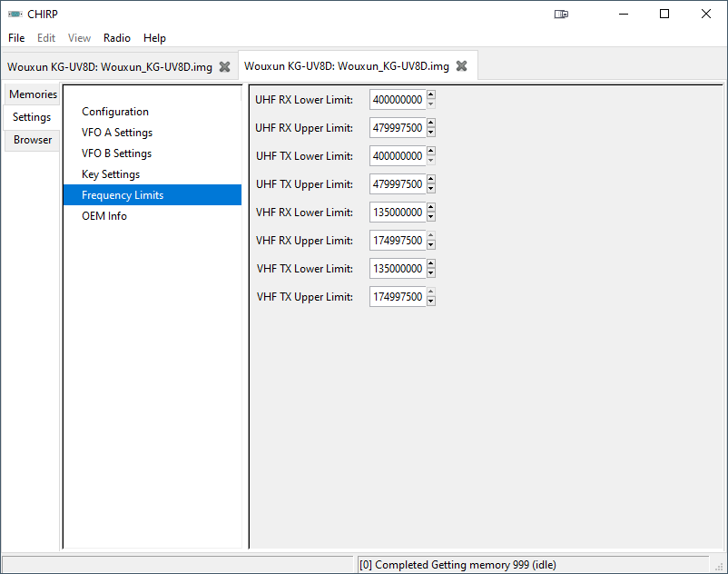Open the View menu
Screen dimensions: 728x574
pyautogui.click(x=79, y=38)
